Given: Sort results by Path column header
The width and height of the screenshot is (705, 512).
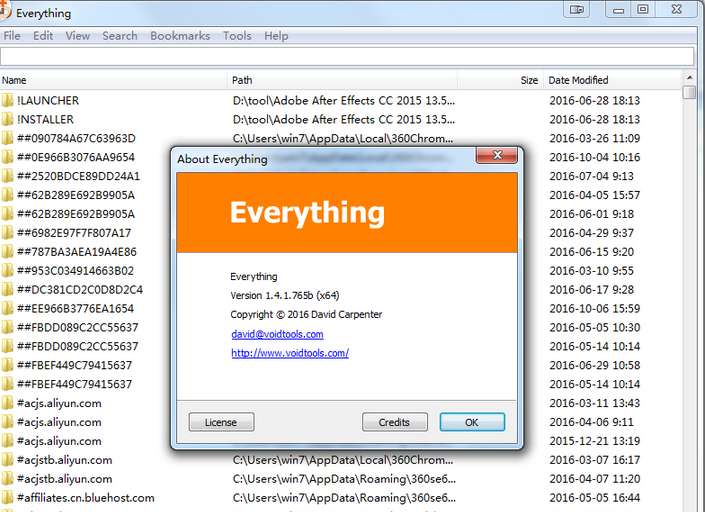Looking at the screenshot, I should [343, 80].
